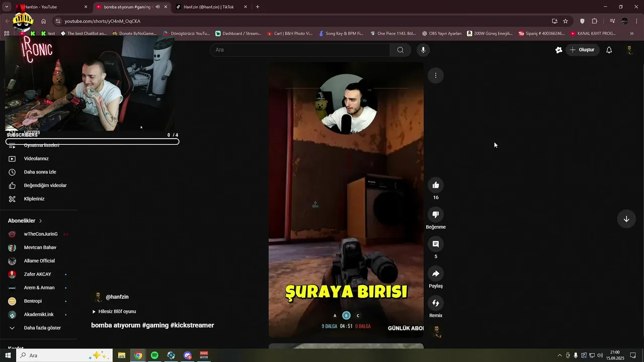The image size is (644, 362).
Task: Start voice search with microphone icon
Action: coord(423,50)
